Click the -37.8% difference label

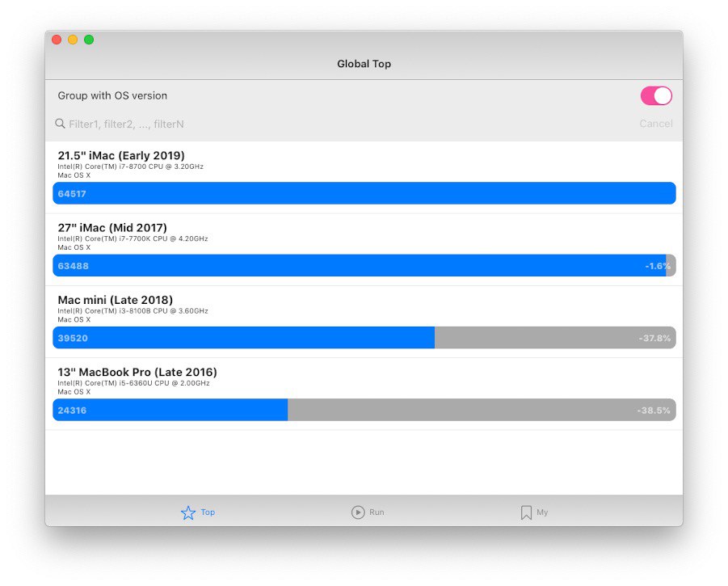[x=654, y=338]
